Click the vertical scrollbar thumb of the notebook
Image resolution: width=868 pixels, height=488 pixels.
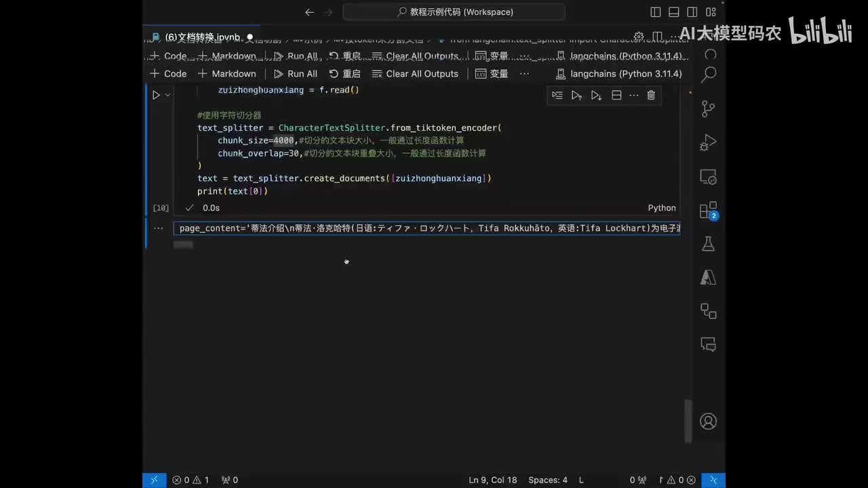click(688, 421)
